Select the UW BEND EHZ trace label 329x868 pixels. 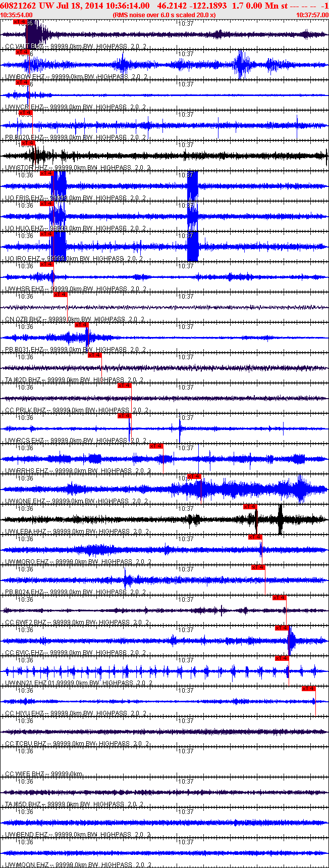pyautogui.click(x=78, y=835)
